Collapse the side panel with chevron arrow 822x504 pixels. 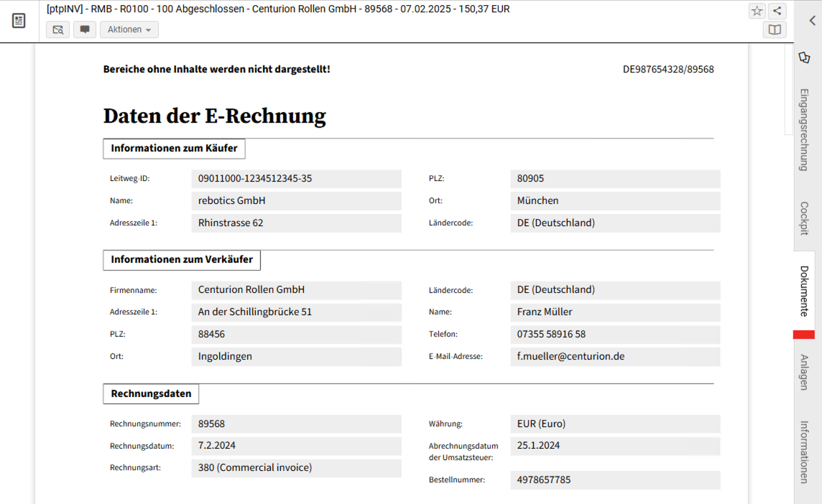812,20
